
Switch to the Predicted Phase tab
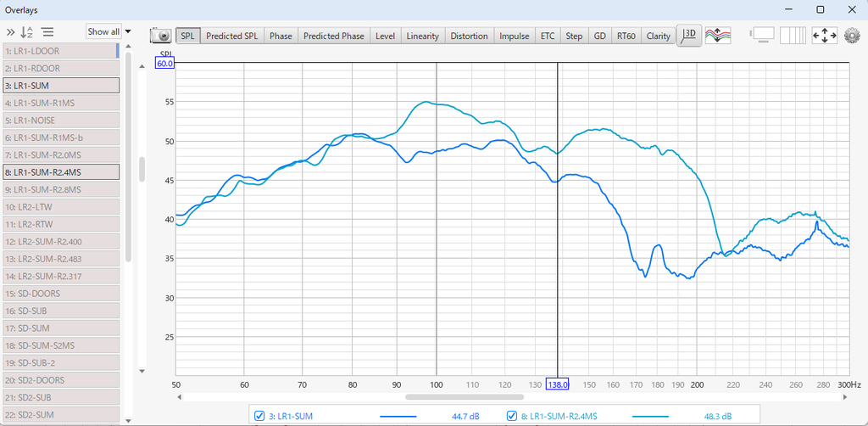coord(334,36)
